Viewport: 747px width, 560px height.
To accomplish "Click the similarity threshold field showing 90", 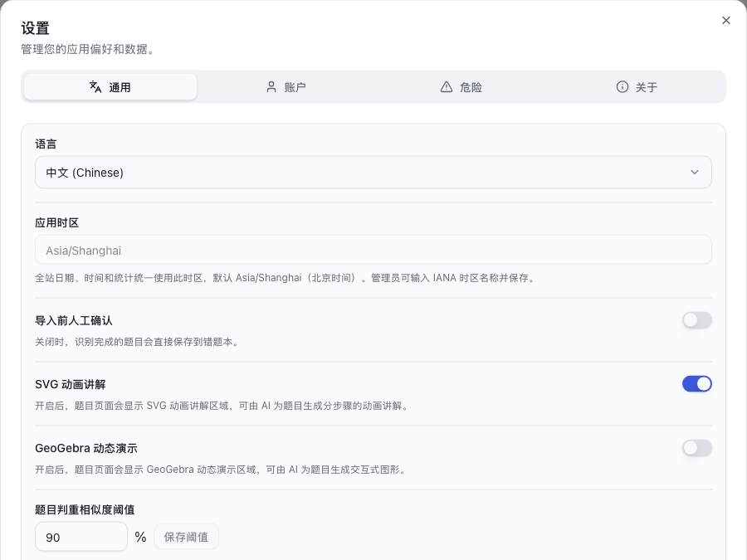I will pyautogui.click(x=81, y=537).
